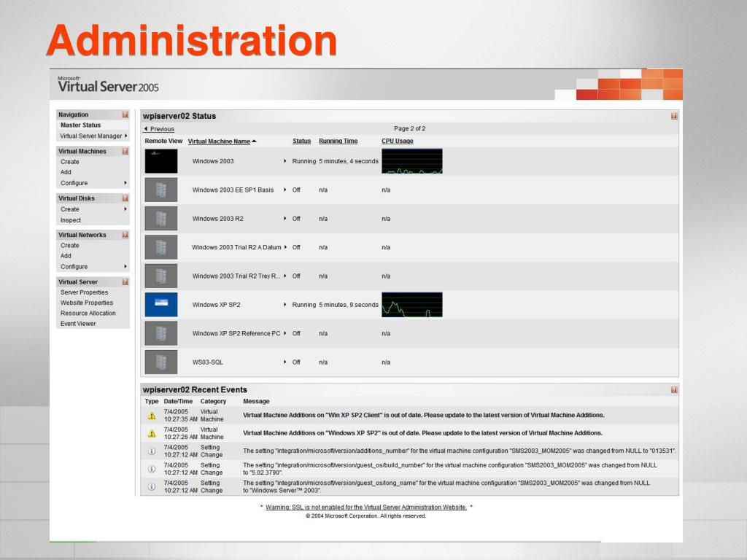Collapse the Virtual Networks section icon
This screenshot has width=747, height=560.
pos(125,235)
